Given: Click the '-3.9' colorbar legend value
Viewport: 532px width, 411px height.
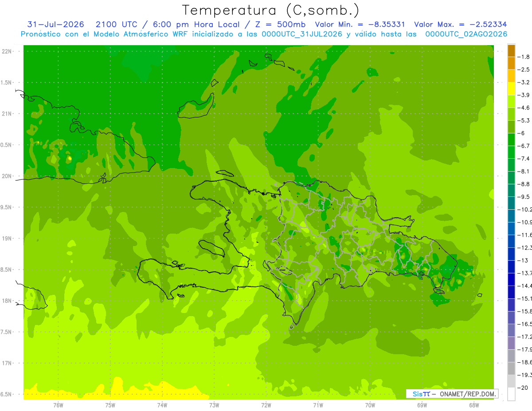Looking at the screenshot, I should 524,95.
